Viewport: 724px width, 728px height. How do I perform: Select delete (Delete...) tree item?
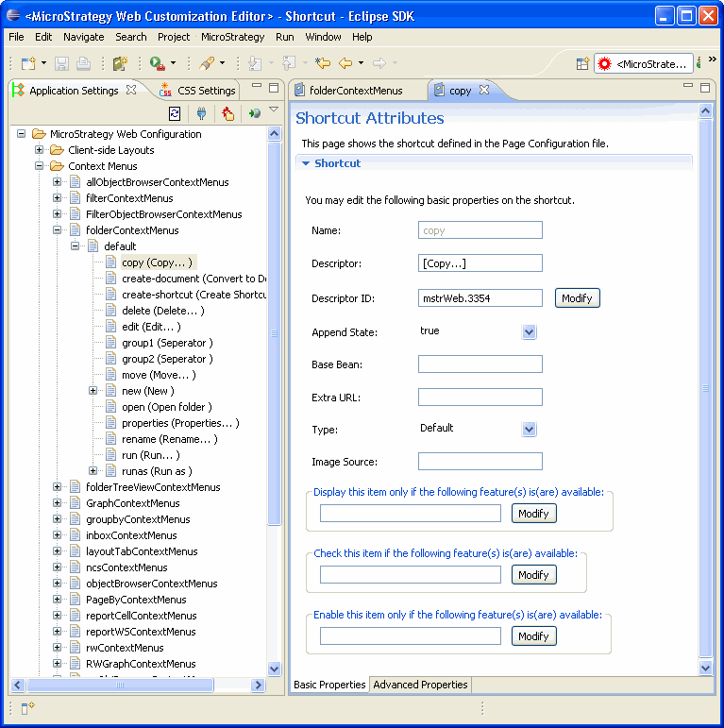click(x=163, y=311)
